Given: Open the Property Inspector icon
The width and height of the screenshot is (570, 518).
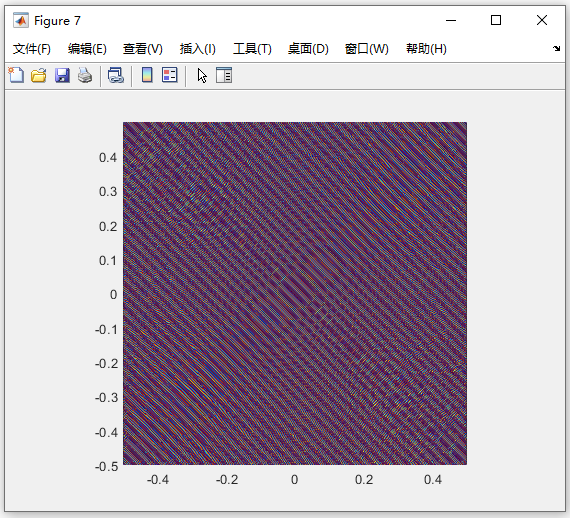Looking at the screenshot, I should [x=224, y=75].
